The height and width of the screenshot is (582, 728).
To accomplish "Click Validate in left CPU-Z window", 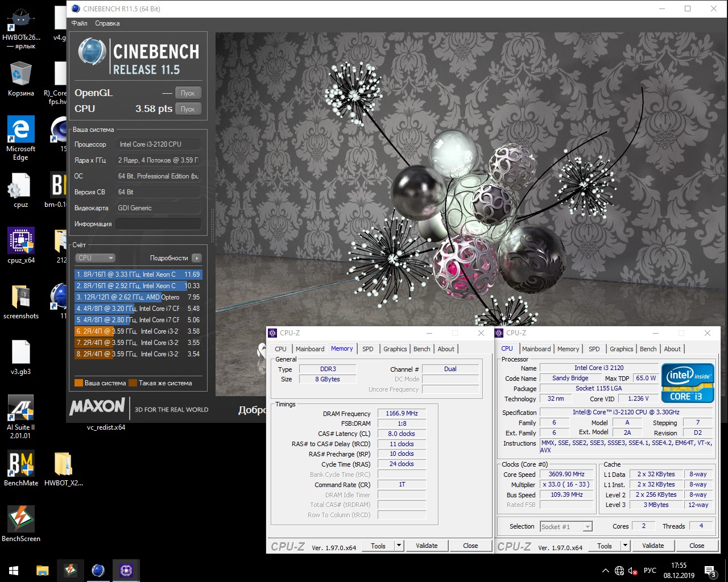I will [x=427, y=546].
